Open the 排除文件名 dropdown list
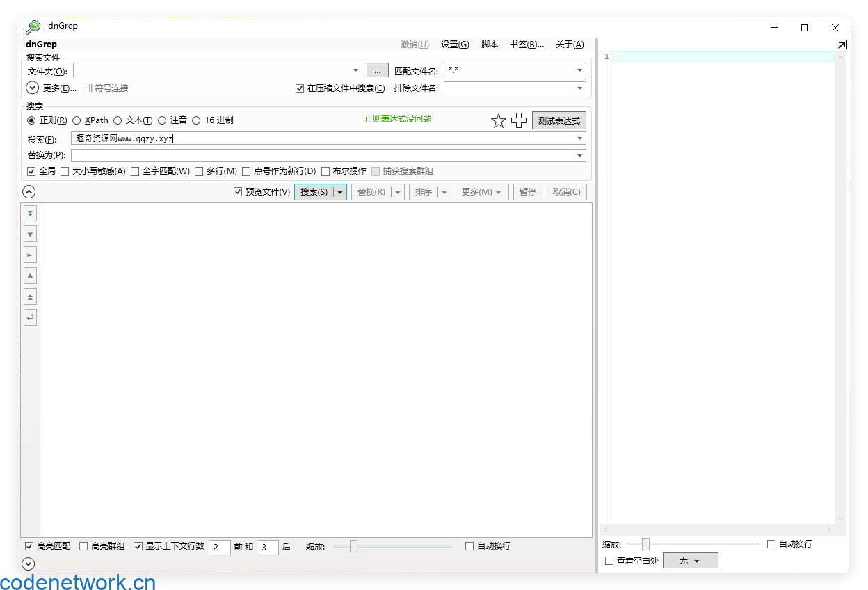The height and width of the screenshot is (590, 868). coord(579,88)
